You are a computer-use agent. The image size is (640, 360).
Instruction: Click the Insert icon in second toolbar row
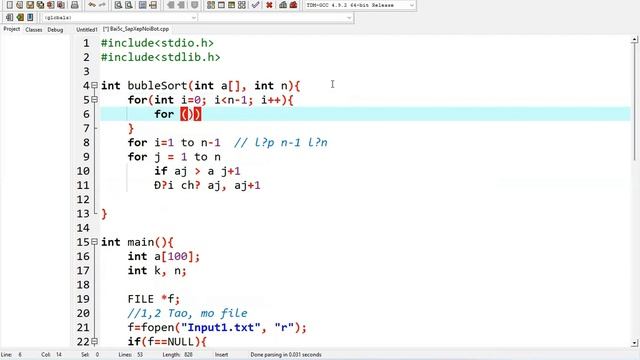coord(9,18)
